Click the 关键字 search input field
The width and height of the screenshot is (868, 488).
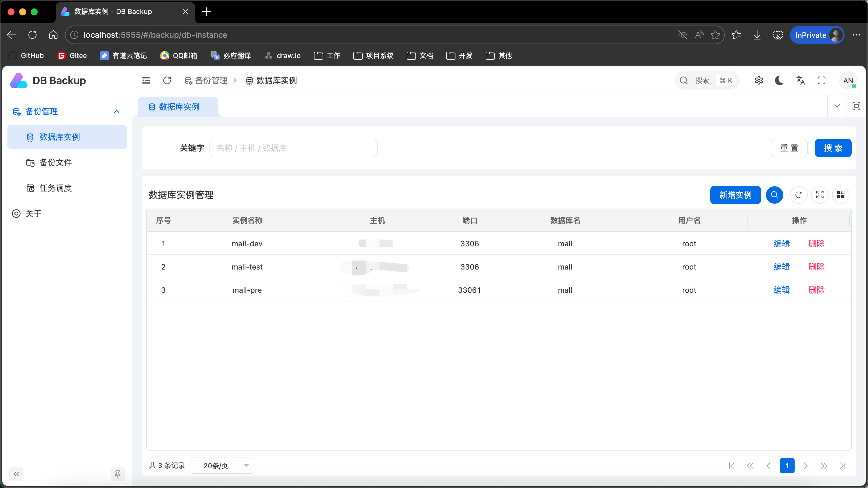[293, 148]
